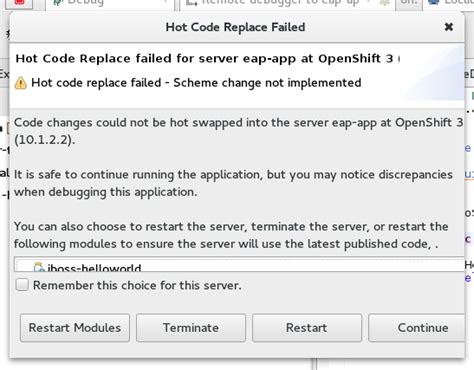Open the Remote debugger launch dropdown
Image resolution: width=474 pixels, height=370 pixels.
[x=369, y=2]
